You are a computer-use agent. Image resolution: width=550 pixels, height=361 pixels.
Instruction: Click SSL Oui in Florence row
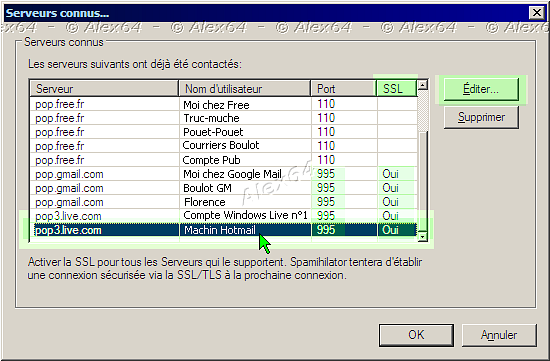tap(390, 202)
